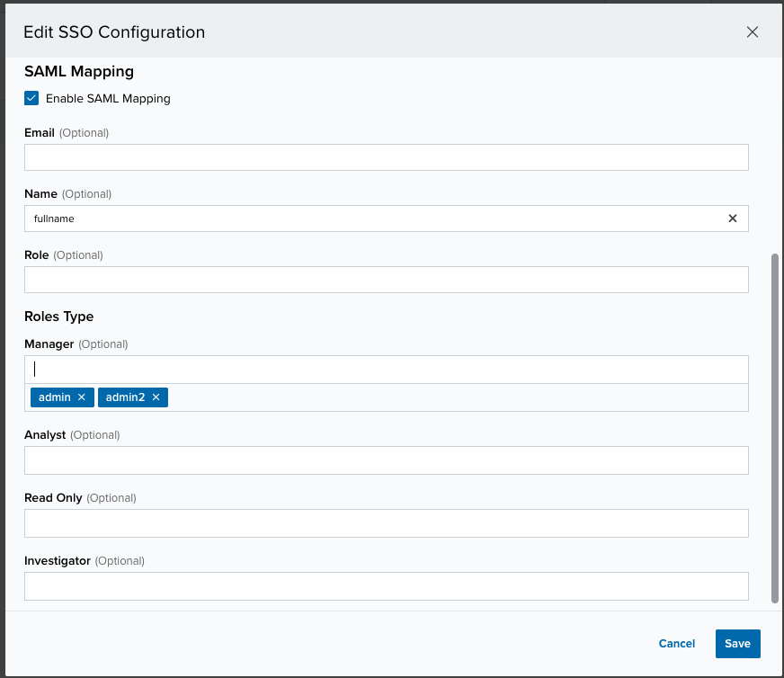The image size is (784, 678).
Task: Click the SAML Mapping section heading
Action: click(x=79, y=72)
